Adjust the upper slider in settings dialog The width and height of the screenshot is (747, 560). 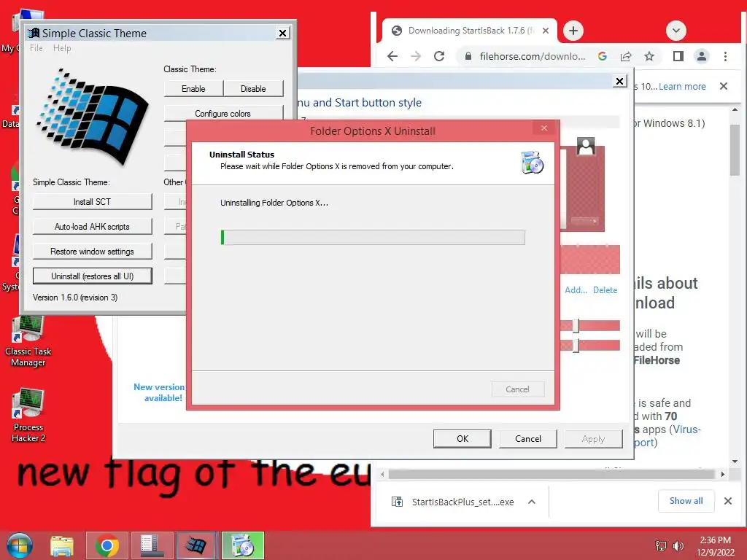coord(576,326)
